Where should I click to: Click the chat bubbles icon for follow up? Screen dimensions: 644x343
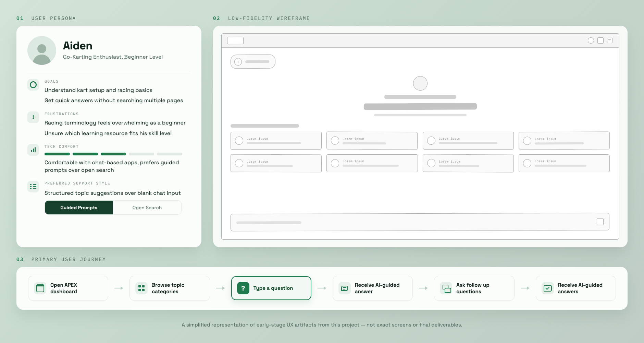(446, 288)
